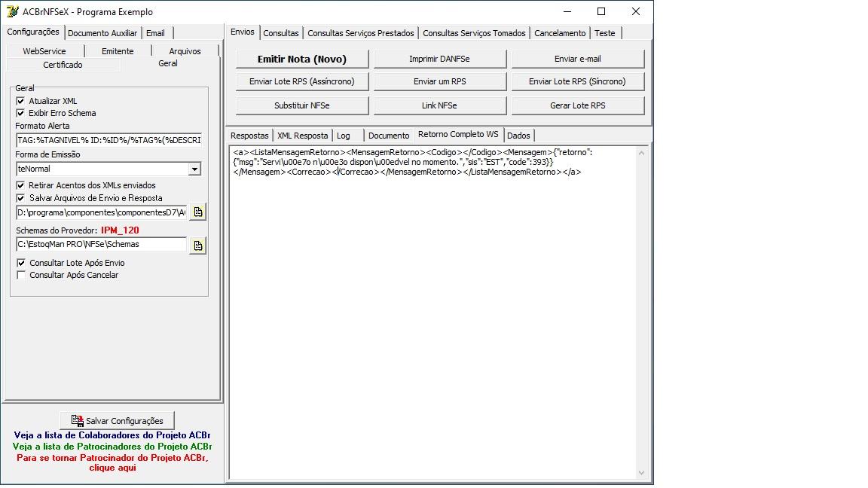Click Gerar Lote RPS button
This screenshot has height=488, width=868.
pyautogui.click(x=577, y=105)
